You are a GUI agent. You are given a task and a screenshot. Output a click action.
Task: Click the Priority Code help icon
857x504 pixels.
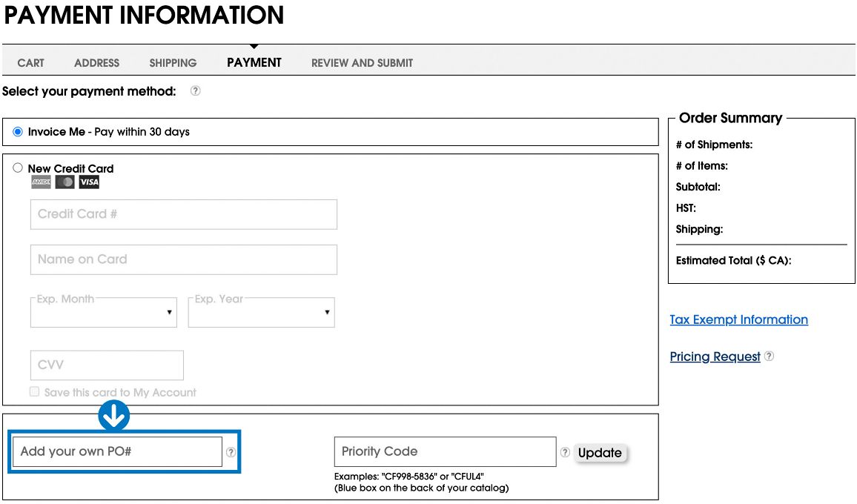[565, 451]
